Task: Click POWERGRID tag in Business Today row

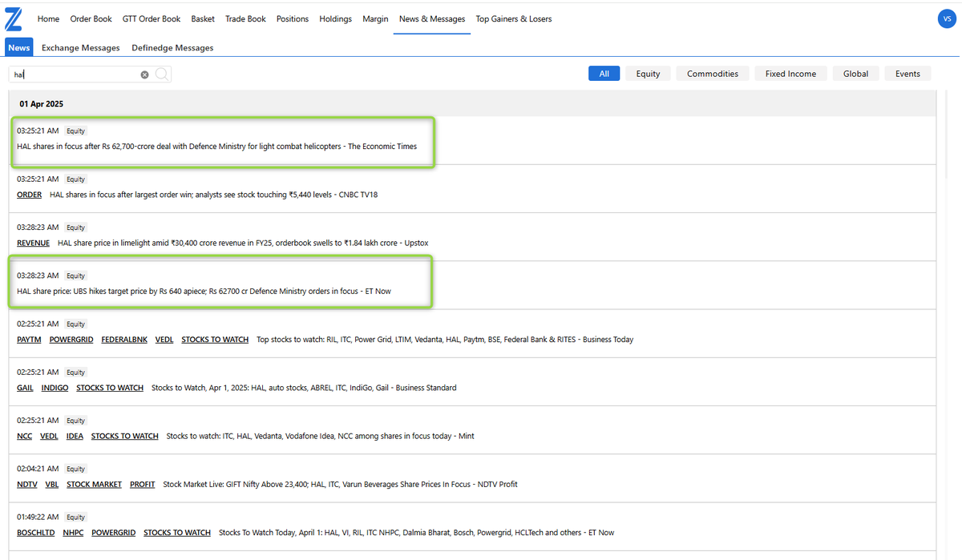Action: 71,340
